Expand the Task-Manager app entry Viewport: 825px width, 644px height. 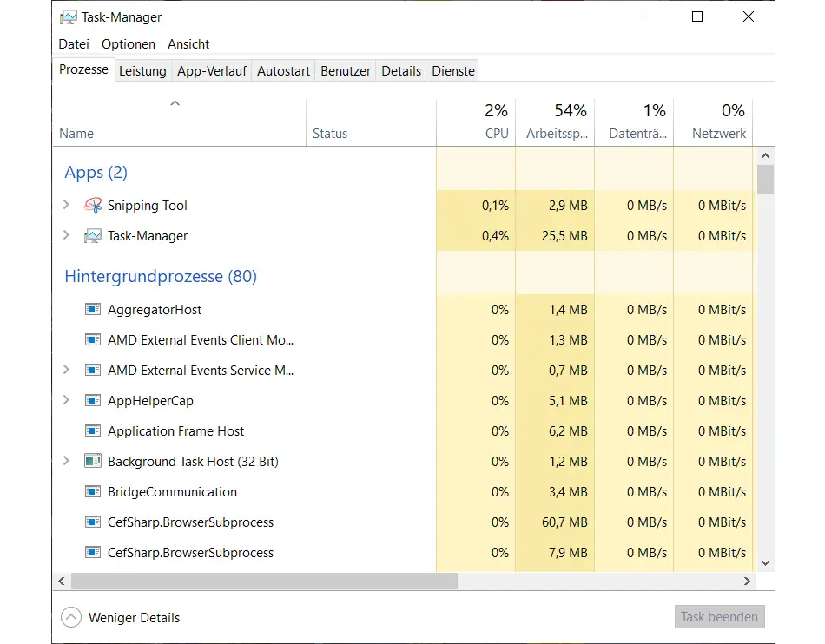pyautogui.click(x=66, y=235)
